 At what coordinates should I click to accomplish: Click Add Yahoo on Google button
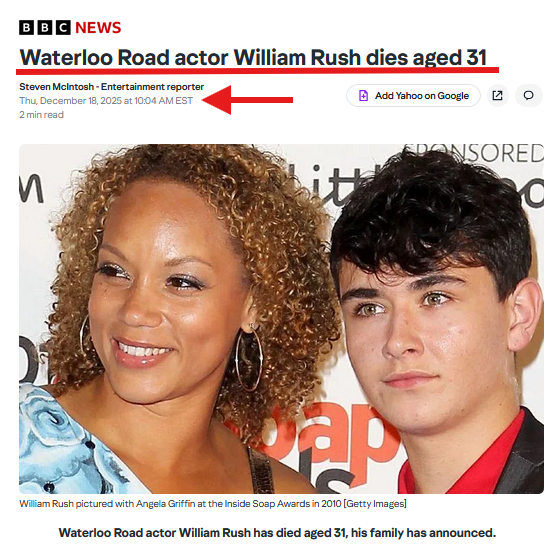[413, 95]
